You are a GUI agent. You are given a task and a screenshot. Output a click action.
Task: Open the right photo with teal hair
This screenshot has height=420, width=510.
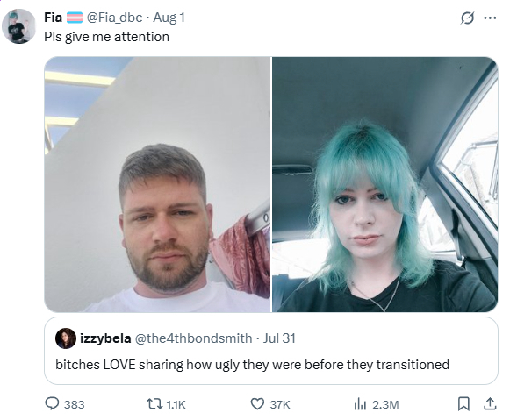click(384, 184)
